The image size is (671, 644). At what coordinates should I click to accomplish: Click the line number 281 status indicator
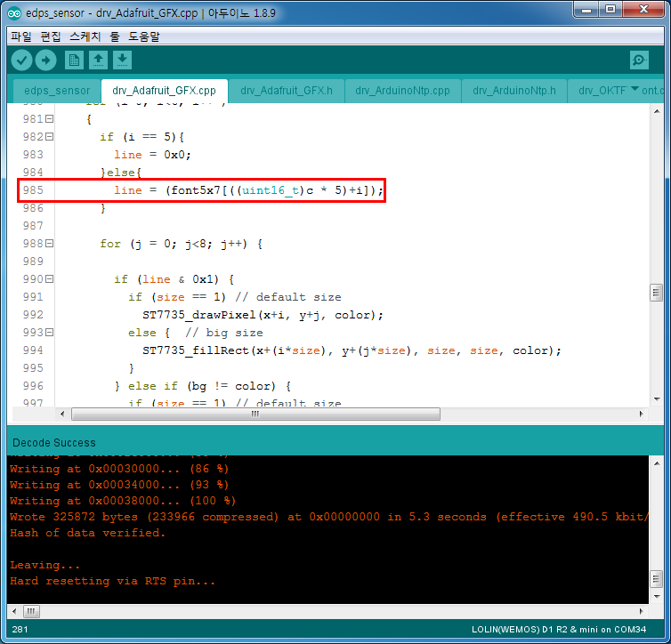tap(20, 630)
